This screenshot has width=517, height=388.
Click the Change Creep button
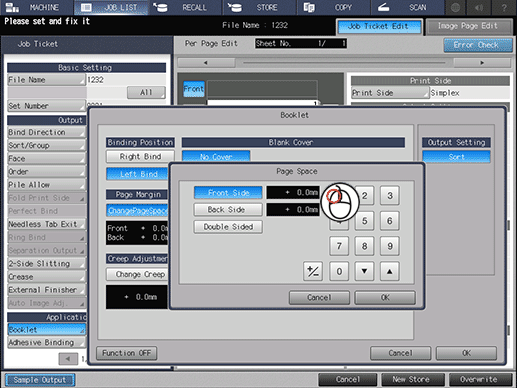pyautogui.click(x=138, y=274)
